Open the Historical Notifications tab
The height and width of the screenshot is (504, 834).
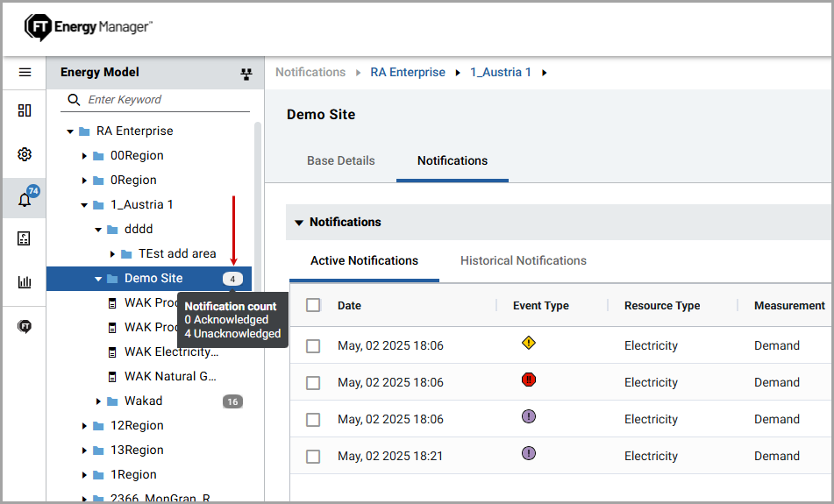(523, 260)
